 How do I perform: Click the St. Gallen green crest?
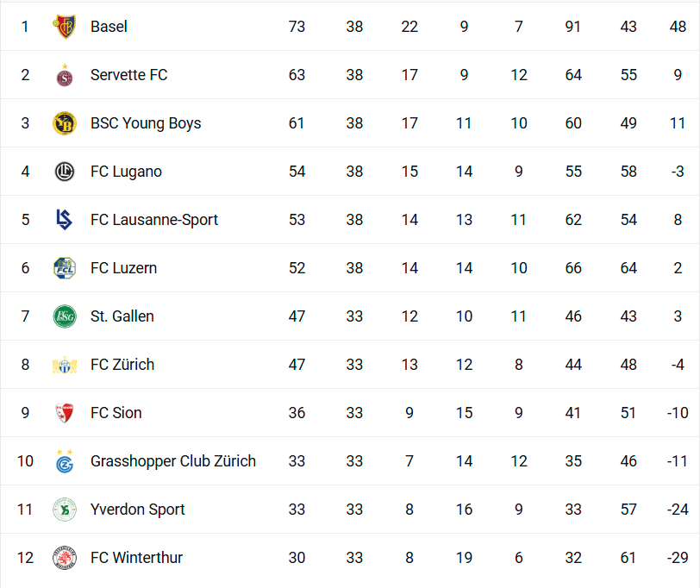point(64,316)
